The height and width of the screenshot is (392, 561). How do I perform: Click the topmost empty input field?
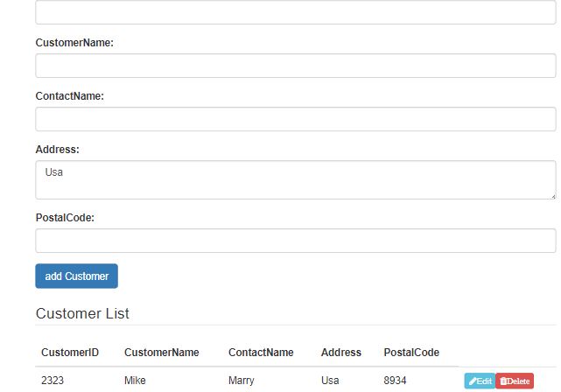295,12
